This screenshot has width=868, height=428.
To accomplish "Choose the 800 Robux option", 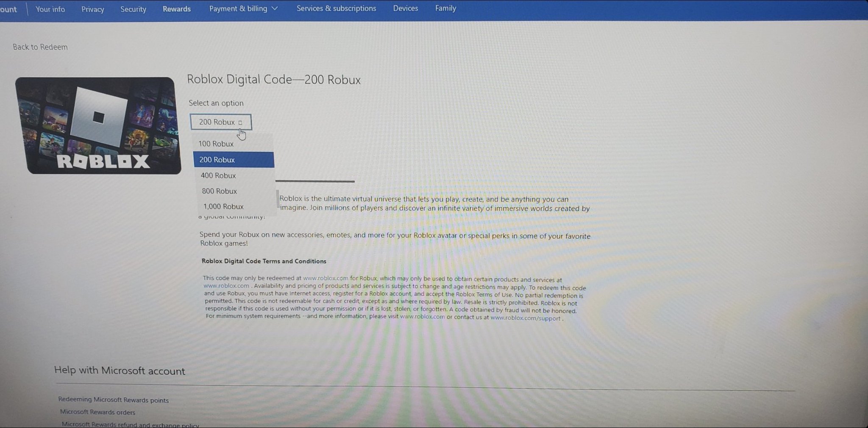I will point(234,191).
